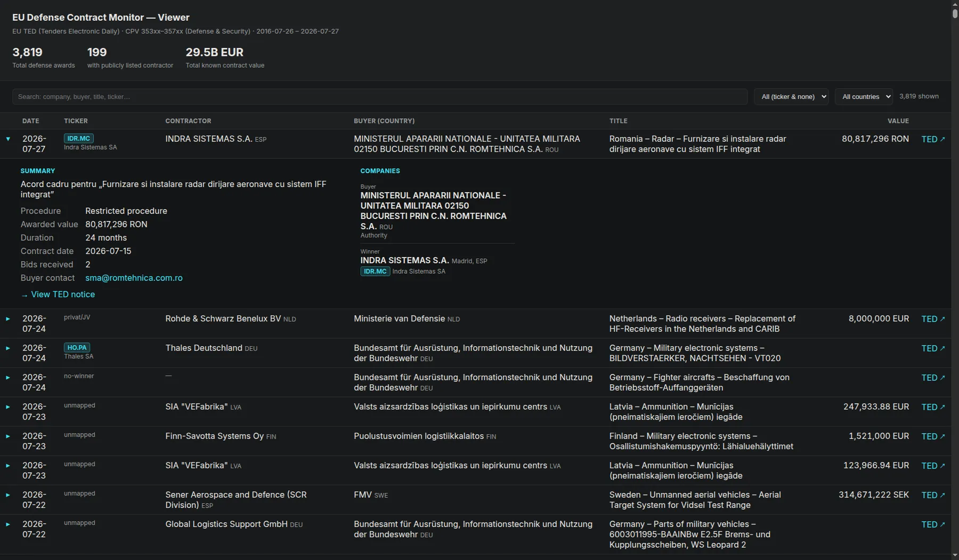Image resolution: width=959 pixels, height=560 pixels.
Task: Click the TICKER column header
Action: tap(76, 121)
